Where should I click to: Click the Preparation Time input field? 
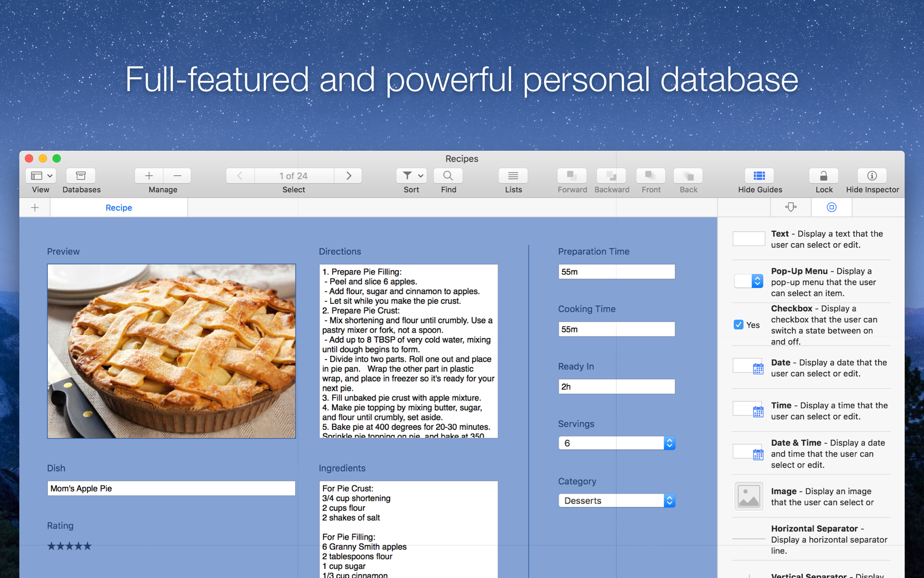[x=616, y=271]
